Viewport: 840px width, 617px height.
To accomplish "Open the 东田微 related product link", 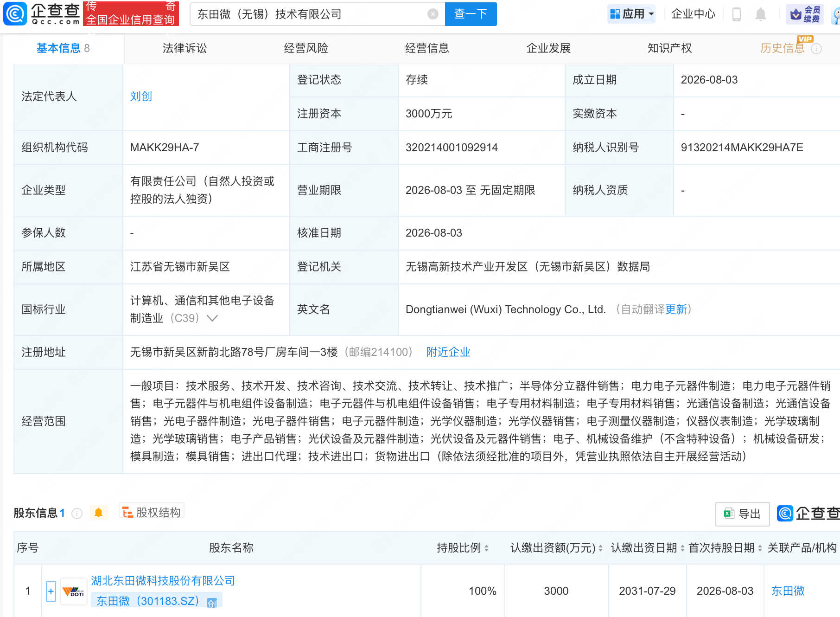I will pyautogui.click(x=788, y=591).
